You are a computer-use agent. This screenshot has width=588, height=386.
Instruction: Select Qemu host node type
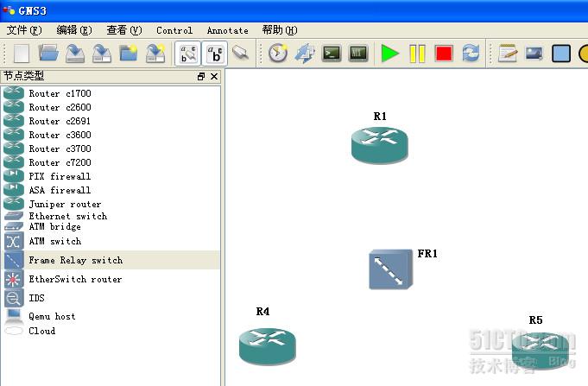[111, 316]
